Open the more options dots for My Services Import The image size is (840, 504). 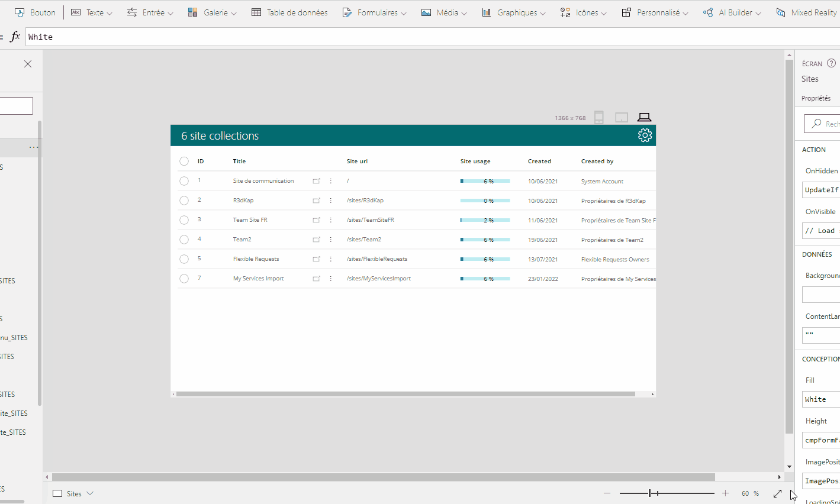coord(331,279)
